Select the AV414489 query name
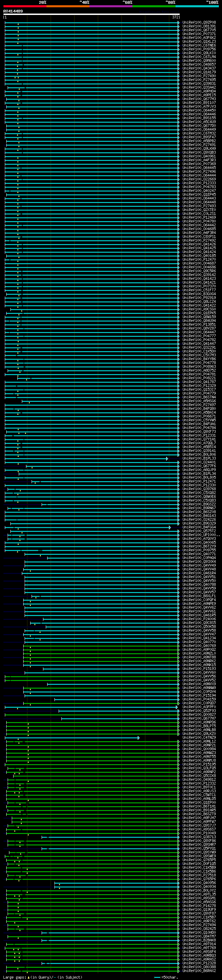Image resolution: width=222 pixels, height=980 pixels. pos(13,11)
